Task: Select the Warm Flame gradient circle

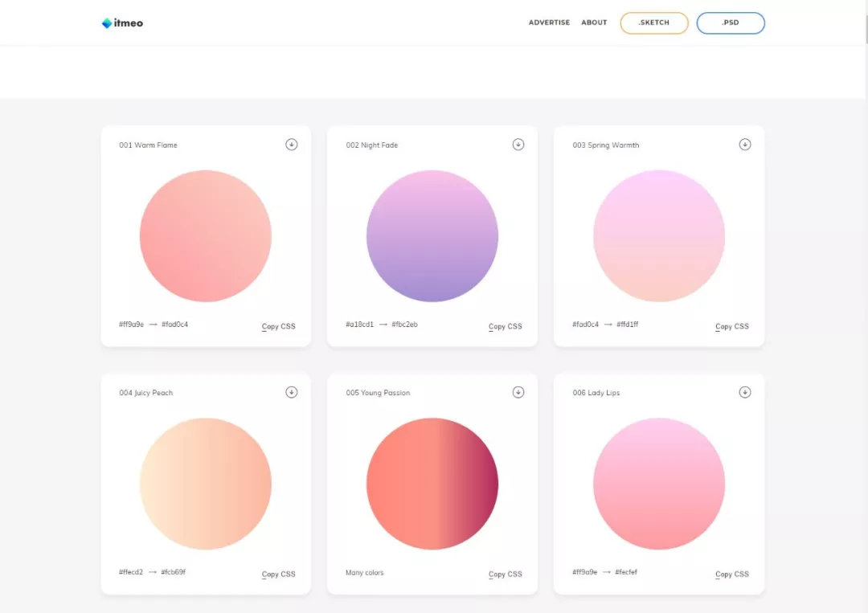Action: [x=206, y=235]
